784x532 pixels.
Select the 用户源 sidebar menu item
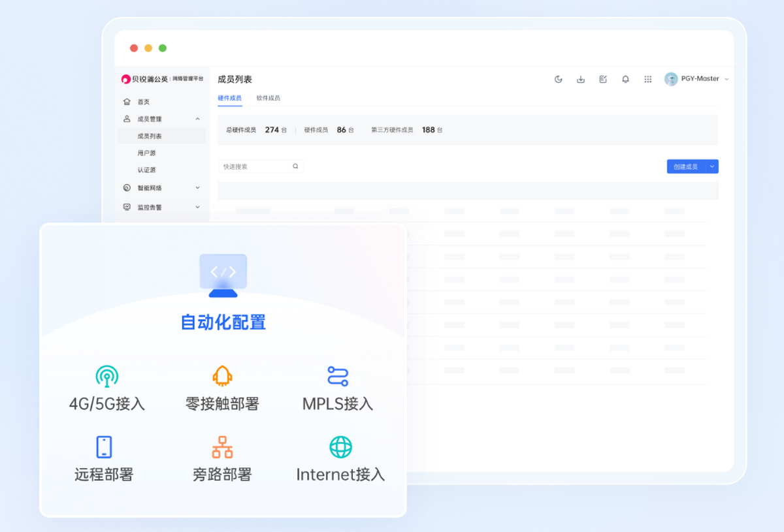[146, 152]
